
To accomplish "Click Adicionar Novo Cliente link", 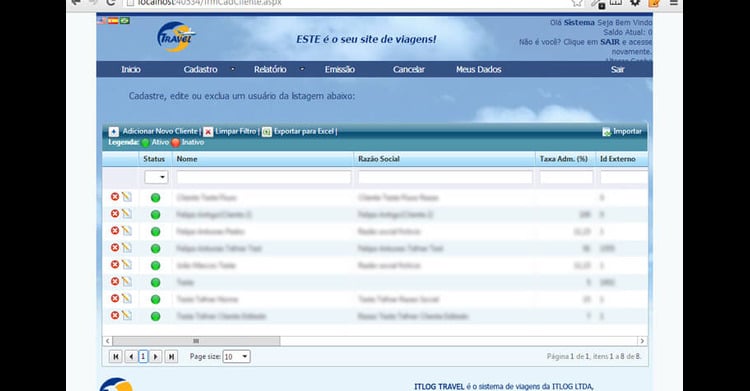I will point(160,131).
